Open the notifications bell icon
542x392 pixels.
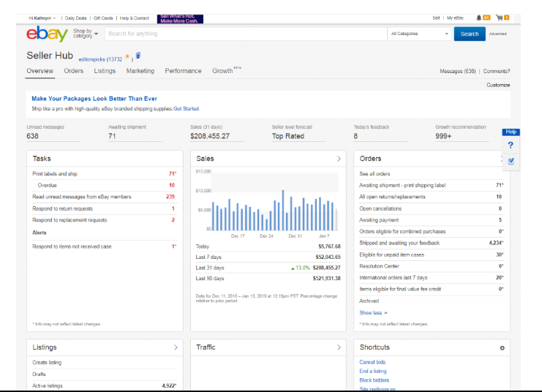(x=479, y=18)
